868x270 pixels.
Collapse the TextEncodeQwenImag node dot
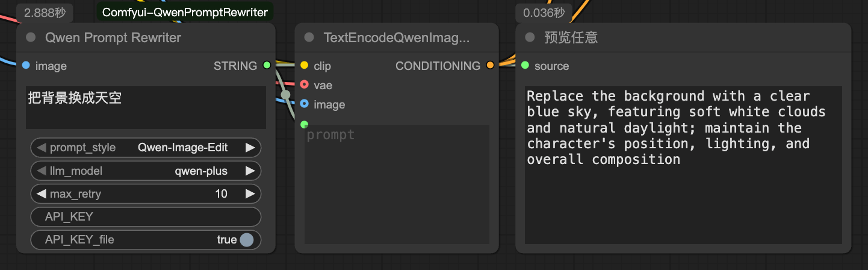coord(309,37)
